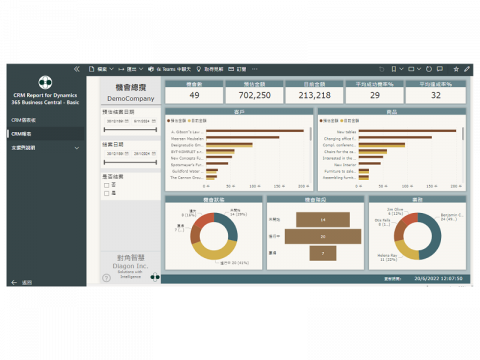Click the second date range slider track
The width and height of the screenshot is (480, 360).
click(x=130, y=162)
